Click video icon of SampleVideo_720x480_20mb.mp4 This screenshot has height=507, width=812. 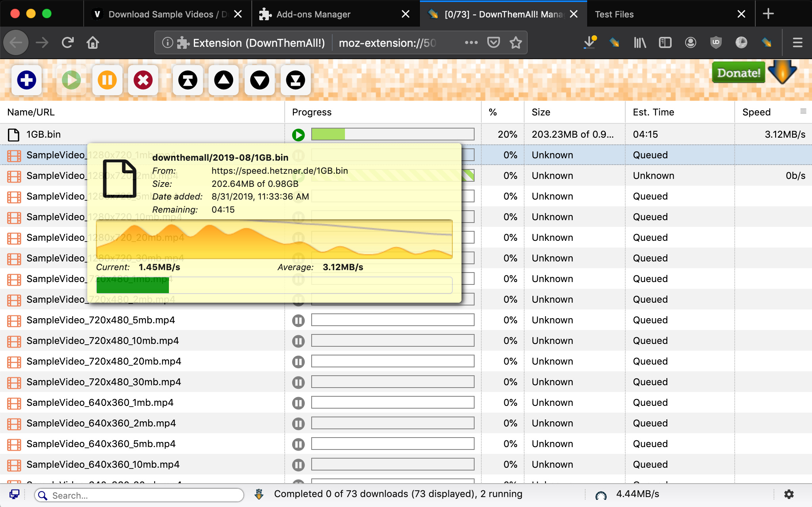pyautogui.click(x=14, y=362)
